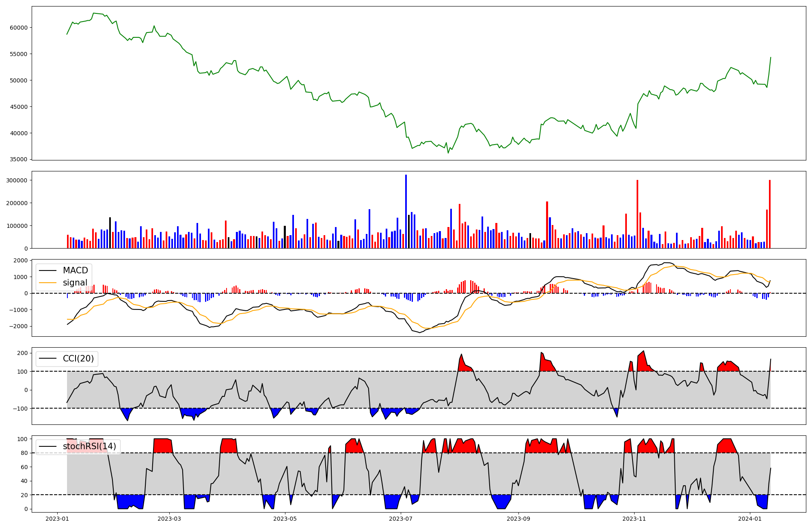The image size is (812, 528).
Task: Click the 2023-03 date axis label
Action: [169, 519]
